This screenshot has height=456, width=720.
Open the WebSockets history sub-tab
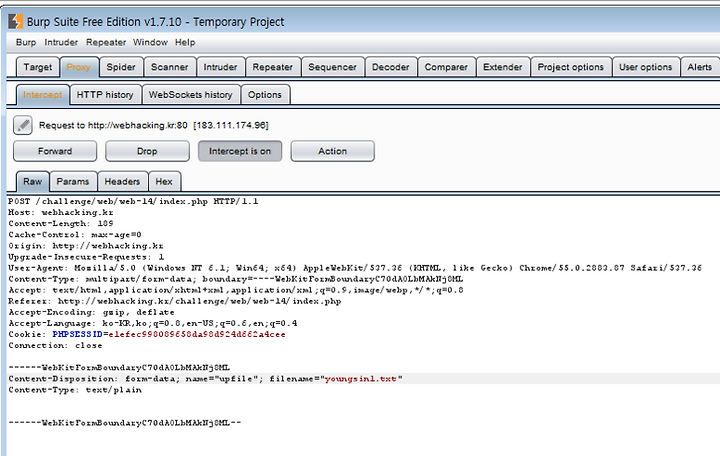[191, 95]
